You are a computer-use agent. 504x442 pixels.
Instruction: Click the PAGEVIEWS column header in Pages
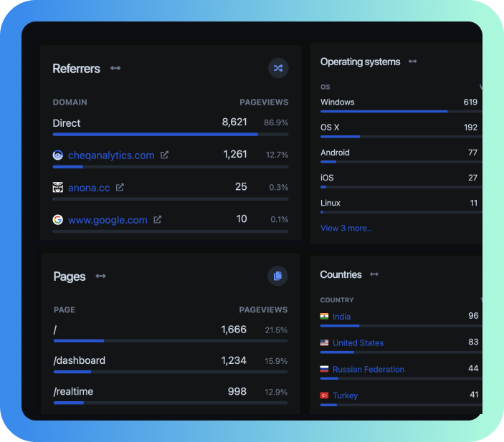(263, 309)
